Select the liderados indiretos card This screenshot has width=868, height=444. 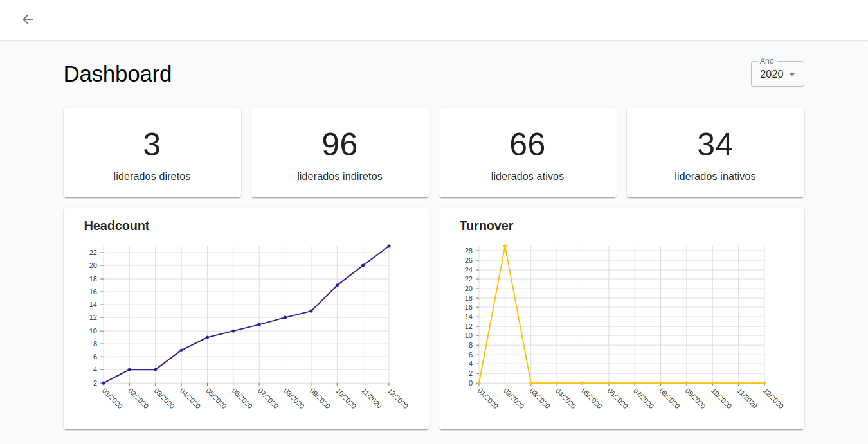[x=340, y=152]
